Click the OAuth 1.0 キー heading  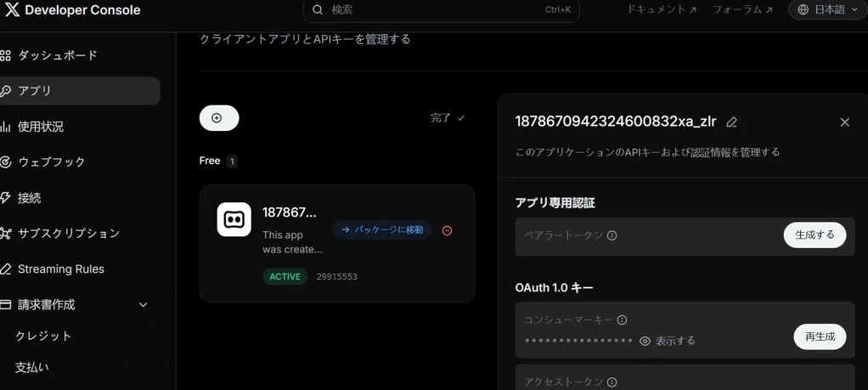click(x=554, y=288)
